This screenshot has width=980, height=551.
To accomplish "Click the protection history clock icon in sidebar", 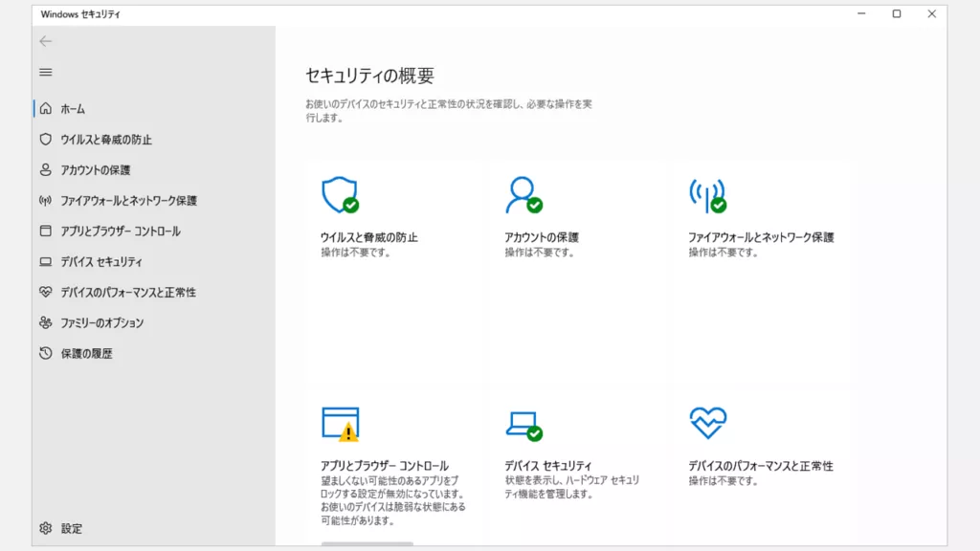I will click(45, 353).
